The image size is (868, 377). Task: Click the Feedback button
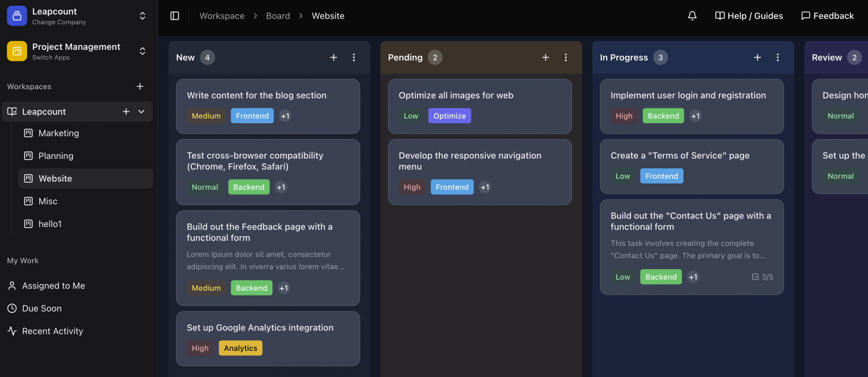click(827, 16)
